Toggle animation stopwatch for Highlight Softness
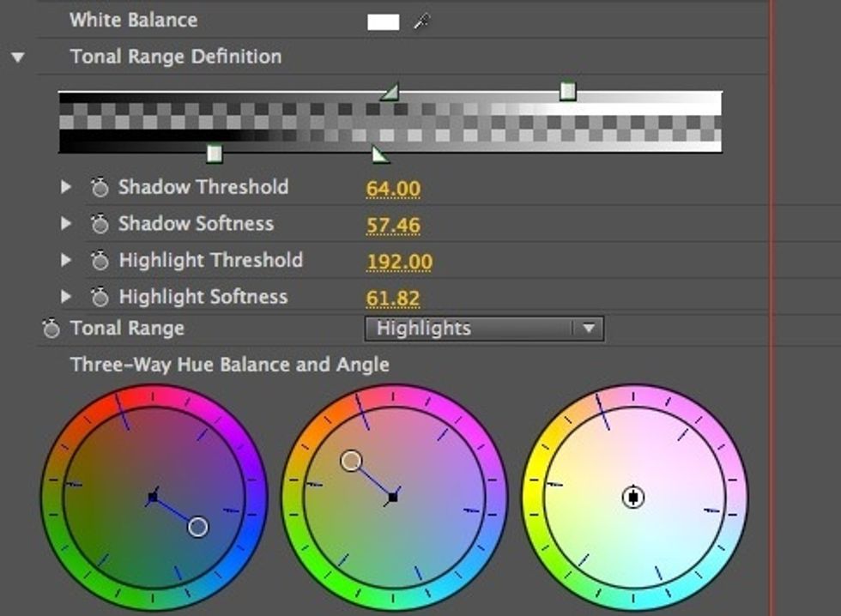This screenshot has height=616, width=841. (100, 295)
